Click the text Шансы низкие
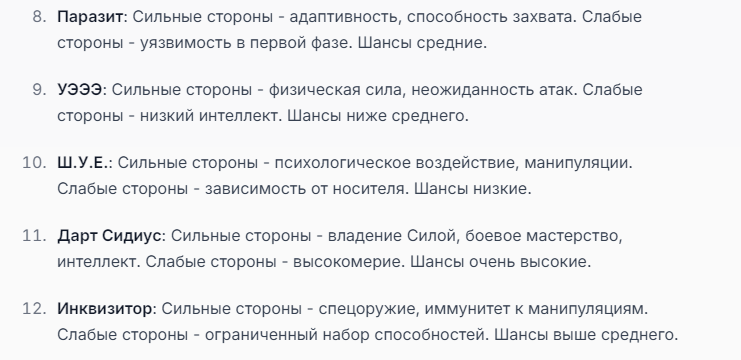This screenshot has width=741, height=360. pyautogui.click(x=473, y=189)
